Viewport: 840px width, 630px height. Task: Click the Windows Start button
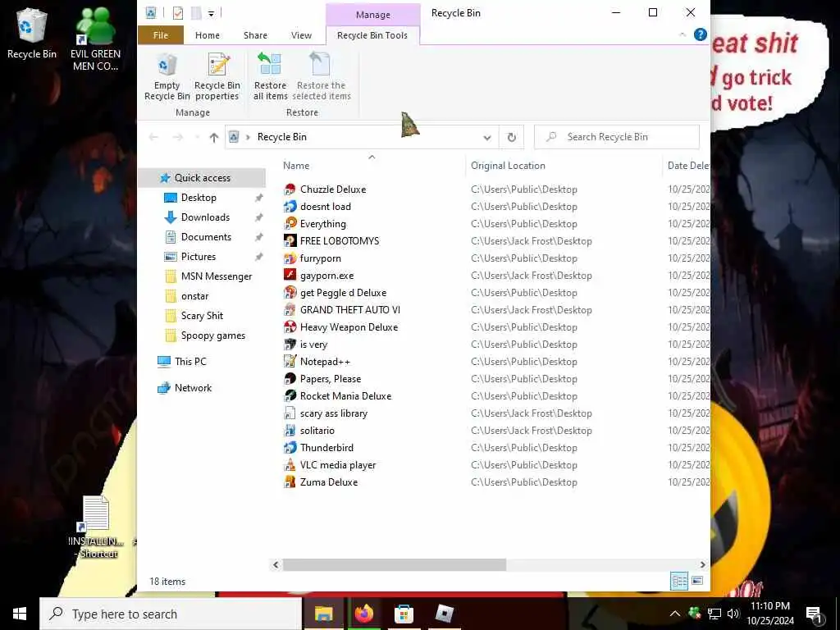20,614
